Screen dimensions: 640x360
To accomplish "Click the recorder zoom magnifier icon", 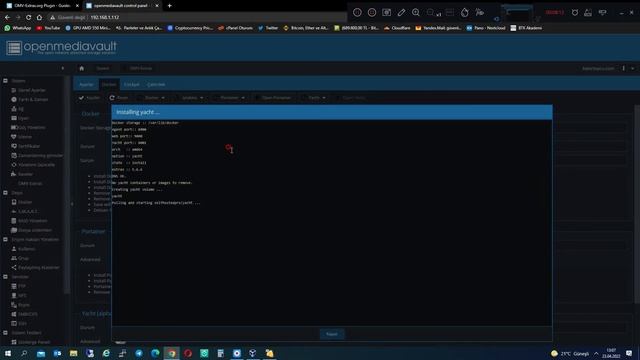I will (416, 13).
